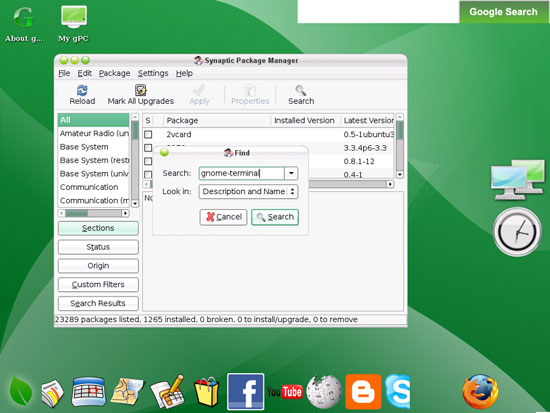Open the My gPC desktop icon
The image size is (550, 413).
[73, 23]
